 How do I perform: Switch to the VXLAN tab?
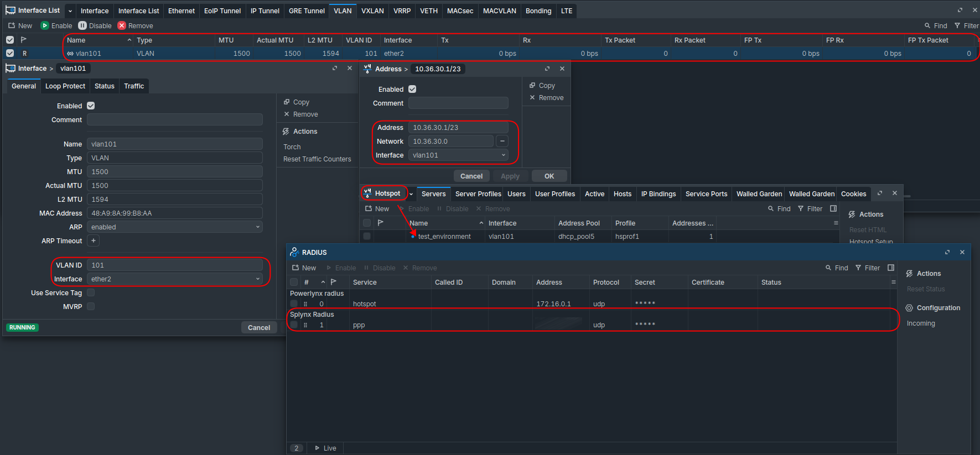click(x=372, y=11)
